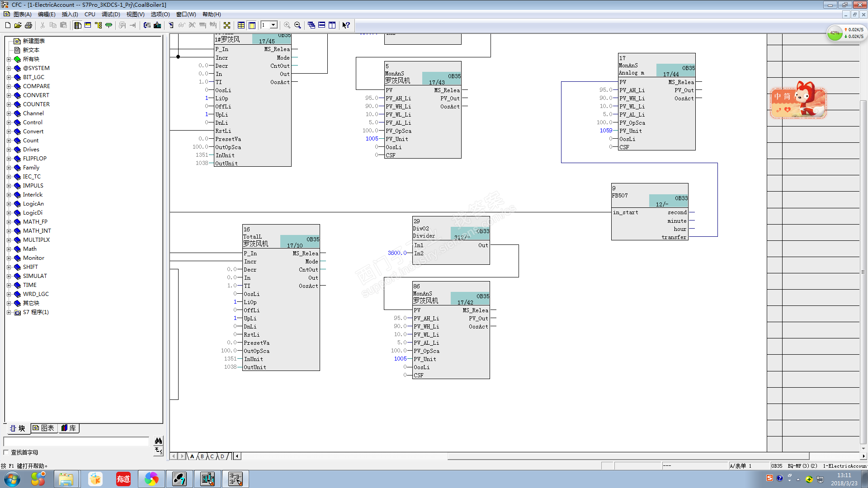Image resolution: width=868 pixels, height=488 pixels.
Task: Click the New chart toolbar icon
Action: [8, 25]
